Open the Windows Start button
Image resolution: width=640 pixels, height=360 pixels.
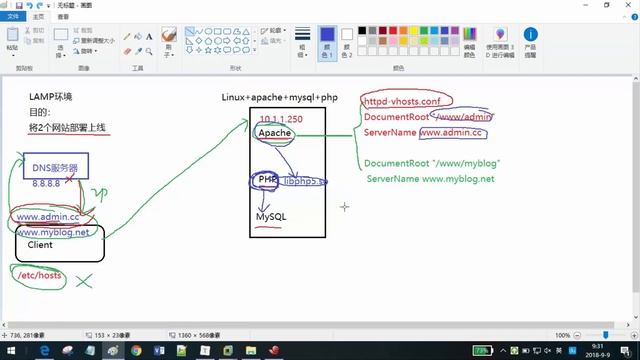tap(11, 351)
